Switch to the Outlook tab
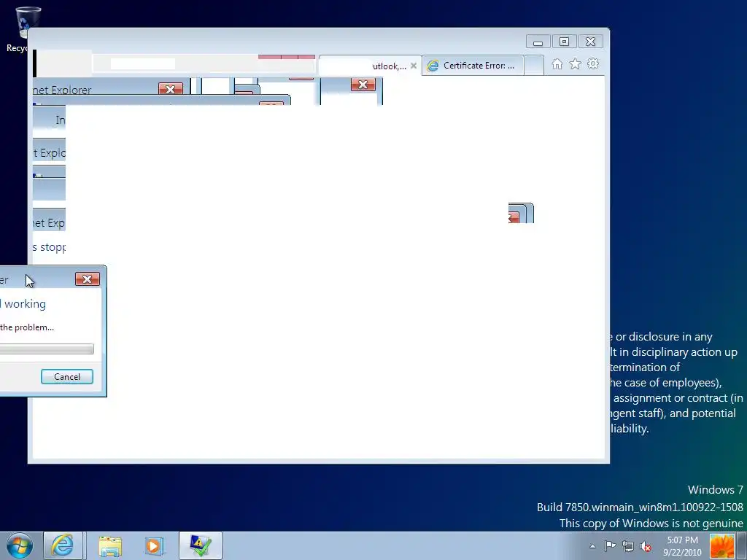This screenshot has height=560, width=747. [369, 66]
